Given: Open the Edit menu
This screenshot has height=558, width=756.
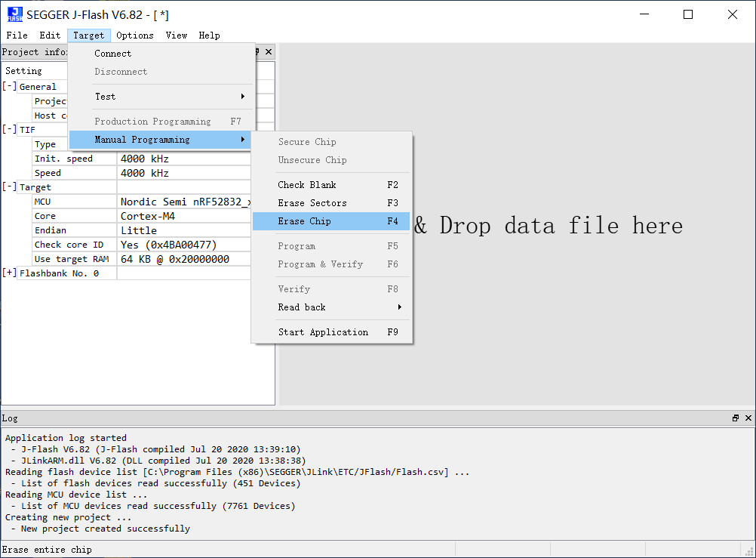Looking at the screenshot, I should pyautogui.click(x=50, y=35).
